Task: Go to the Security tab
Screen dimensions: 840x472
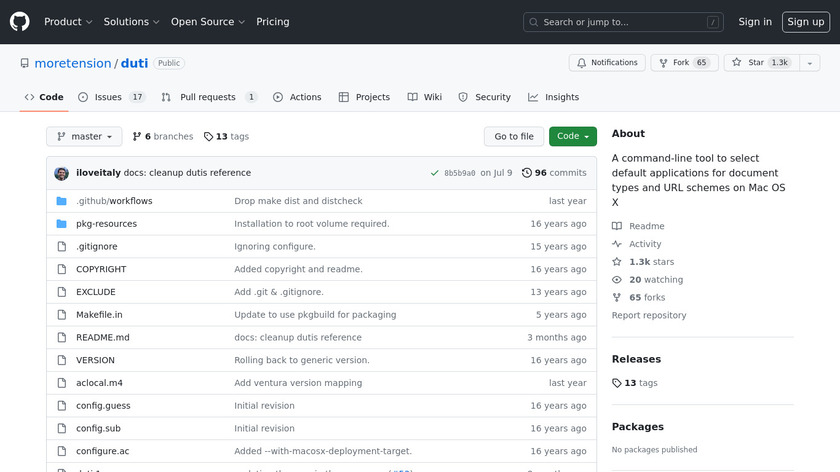Action: pyautogui.click(x=485, y=97)
